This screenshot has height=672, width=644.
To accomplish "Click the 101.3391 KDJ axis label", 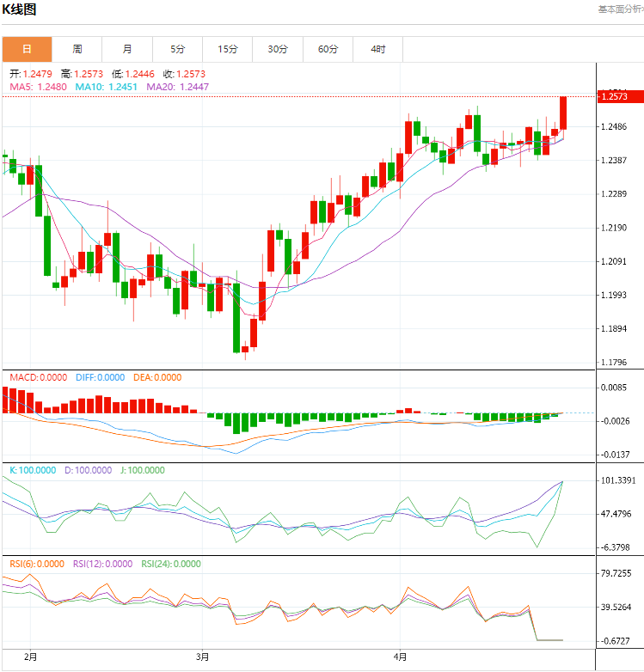I will click(x=618, y=480).
